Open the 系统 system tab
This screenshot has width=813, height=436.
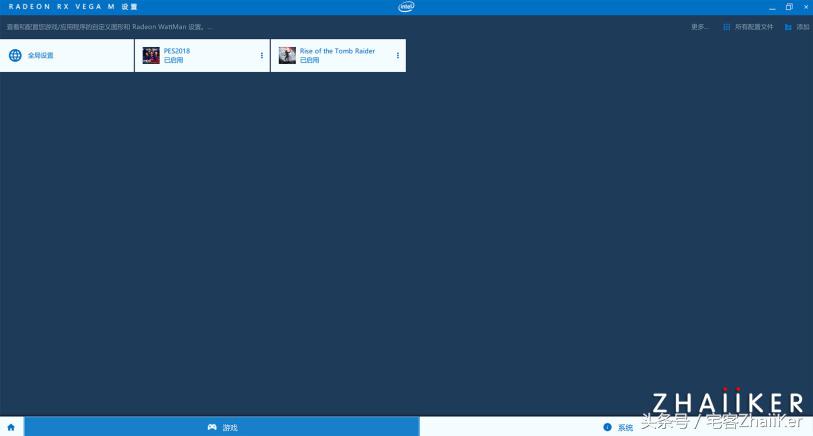pyautogui.click(x=616, y=427)
